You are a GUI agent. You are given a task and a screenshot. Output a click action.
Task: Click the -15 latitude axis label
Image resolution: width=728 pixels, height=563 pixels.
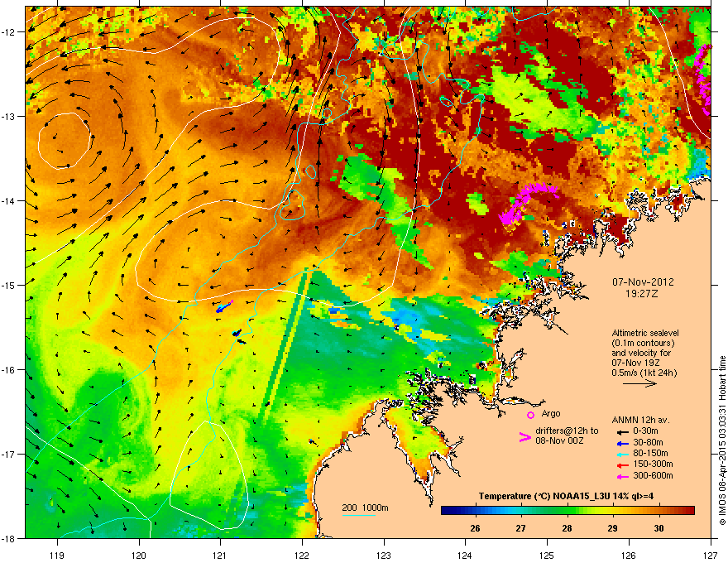8,285
